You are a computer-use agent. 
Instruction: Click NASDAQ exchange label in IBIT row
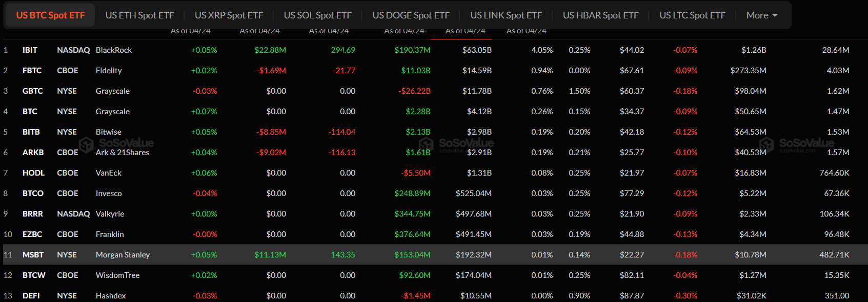click(73, 50)
